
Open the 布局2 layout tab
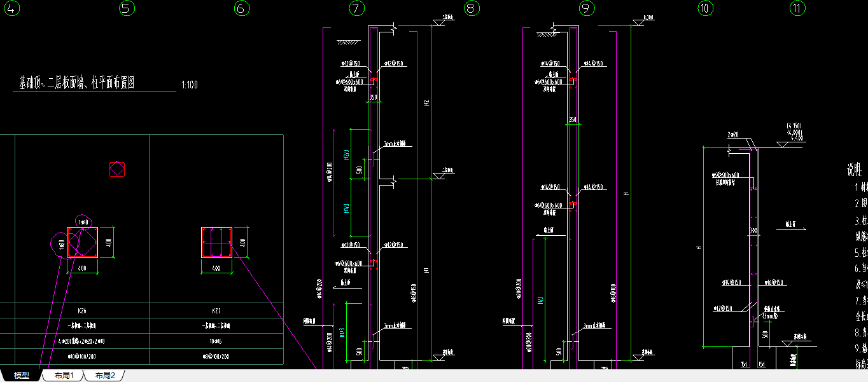105,376
